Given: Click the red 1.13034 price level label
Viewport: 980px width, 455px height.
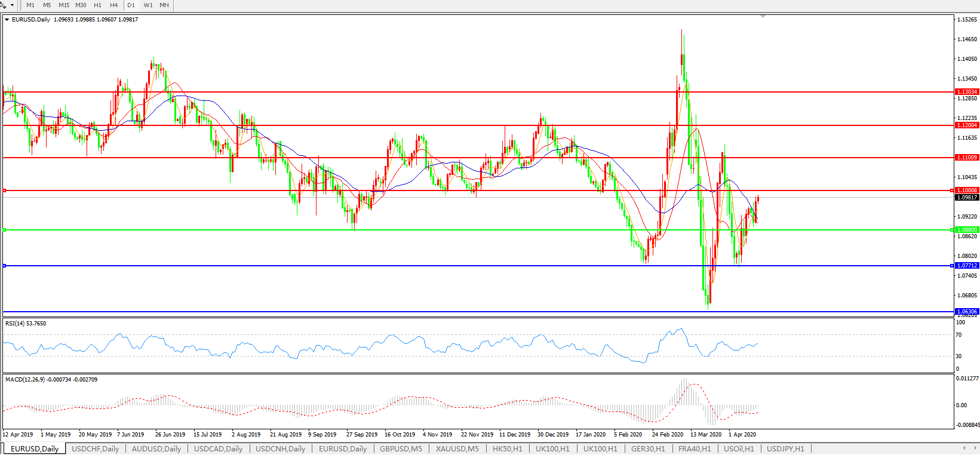Looking at the screenshot, I should pyautogui.click(x=967, y=92).
